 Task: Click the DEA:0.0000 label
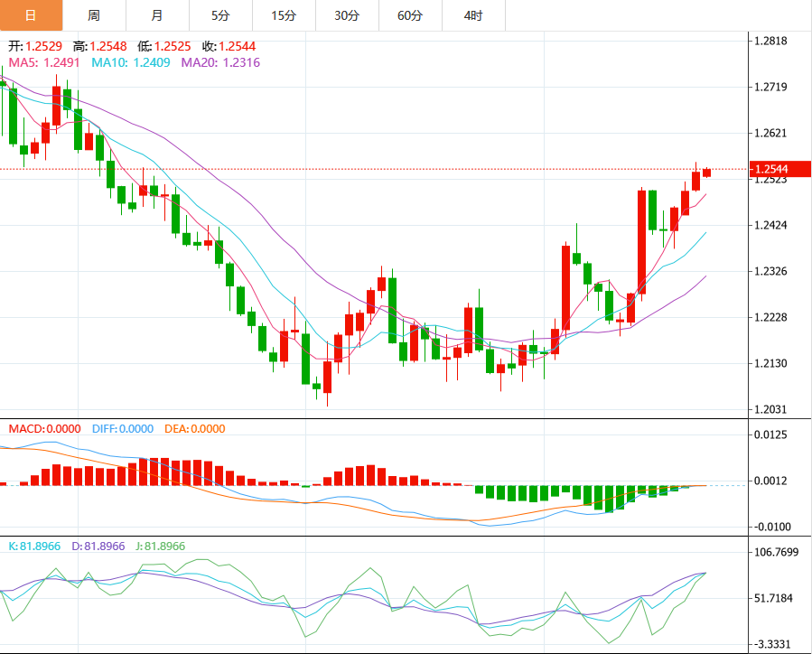coord(195,429)
